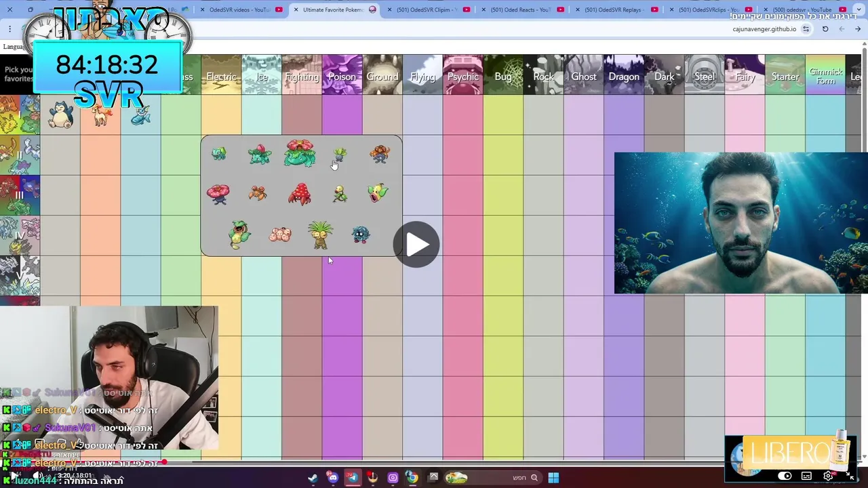Screen dimensions: 868x488
Task: Open Chrome from the taskbar
Action: click(x=412, y=477)
